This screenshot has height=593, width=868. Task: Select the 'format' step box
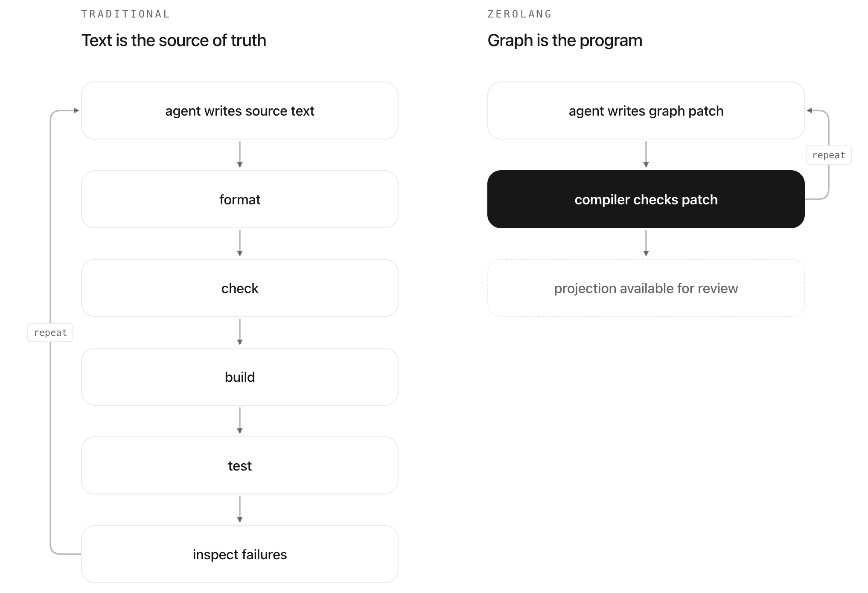click(x=240, y=199)
